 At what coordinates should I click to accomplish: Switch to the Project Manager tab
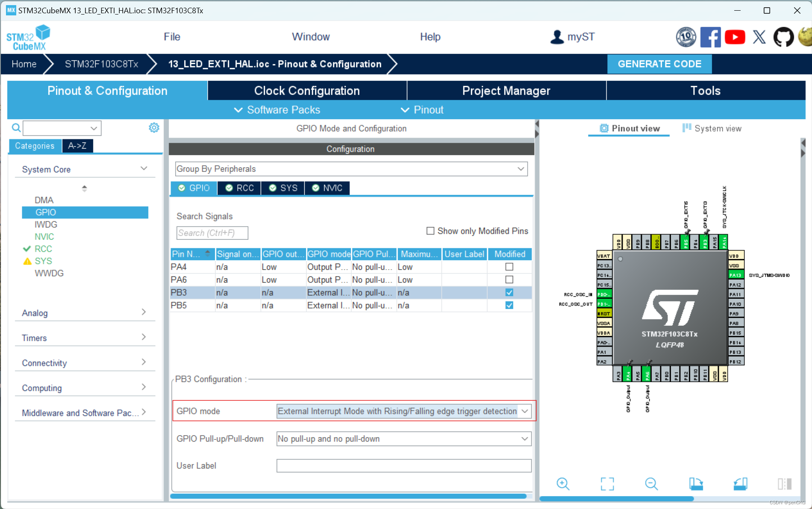point(506,91)
